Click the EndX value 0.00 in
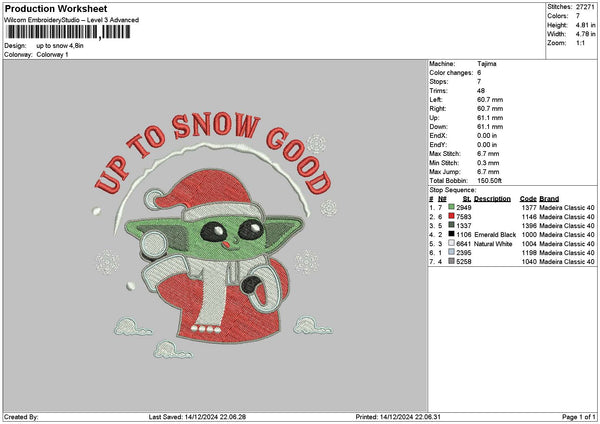The height and width of the screenshot is (424, 600). tap(487, 135)
